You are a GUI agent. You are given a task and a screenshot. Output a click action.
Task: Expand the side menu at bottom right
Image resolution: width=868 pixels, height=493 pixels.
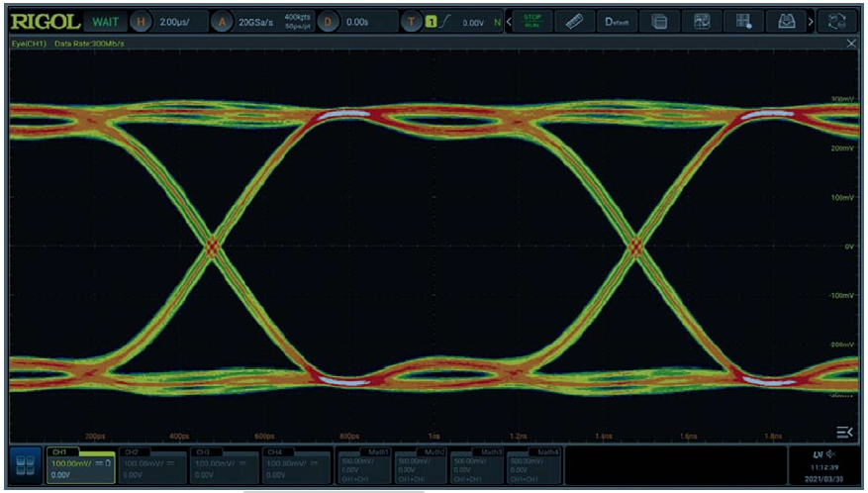pyautogui.click(x=843, y=432)
